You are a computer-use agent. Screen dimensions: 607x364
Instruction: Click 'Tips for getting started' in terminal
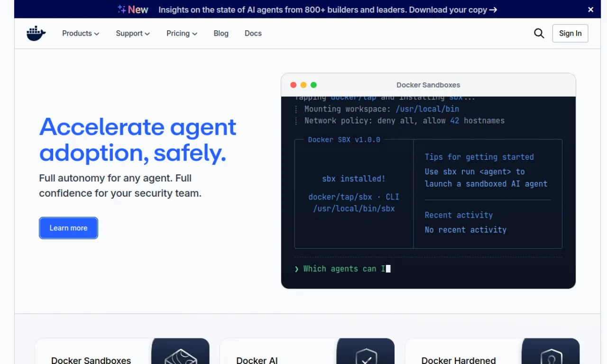[x=479, y=157]
